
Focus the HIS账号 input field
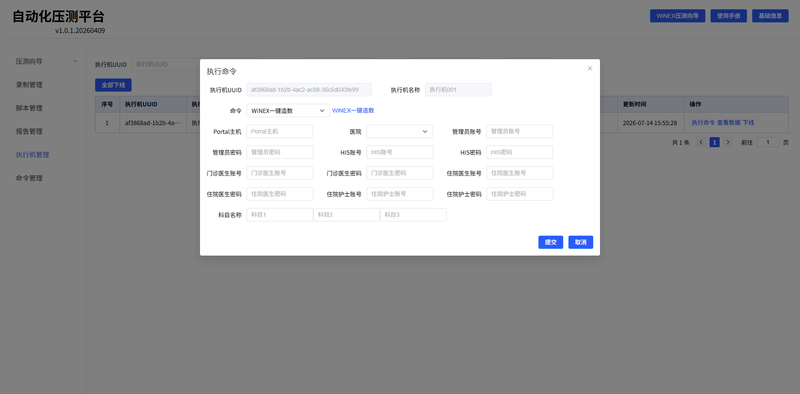[399, 152]
